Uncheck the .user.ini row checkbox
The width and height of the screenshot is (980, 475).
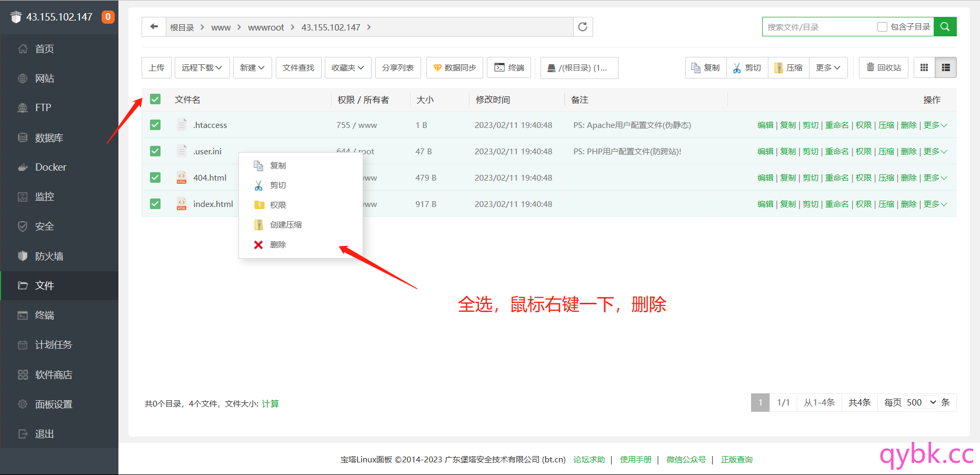pos(155,151)
